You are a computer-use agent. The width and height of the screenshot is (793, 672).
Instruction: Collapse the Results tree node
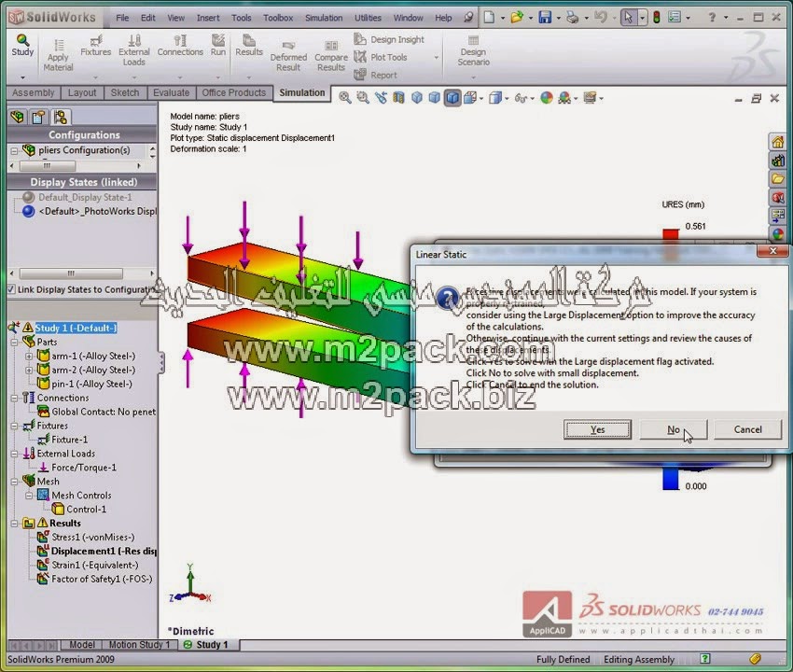pyautogui.click(x=15, y=524)
